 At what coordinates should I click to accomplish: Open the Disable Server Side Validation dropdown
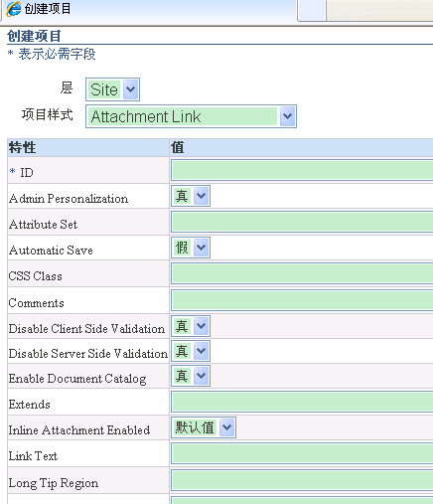coord(191,351)
